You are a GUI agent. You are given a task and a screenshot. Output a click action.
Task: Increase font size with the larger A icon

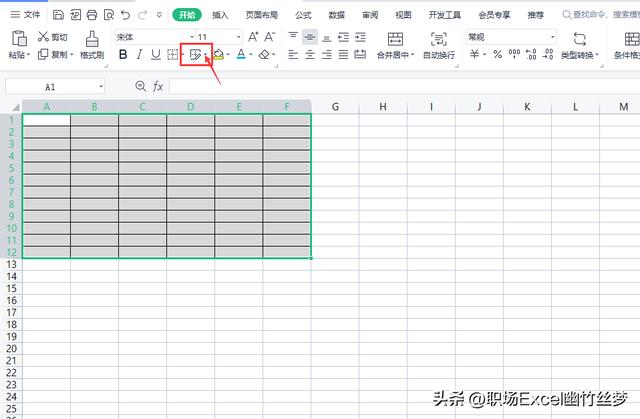click(253, 37)
